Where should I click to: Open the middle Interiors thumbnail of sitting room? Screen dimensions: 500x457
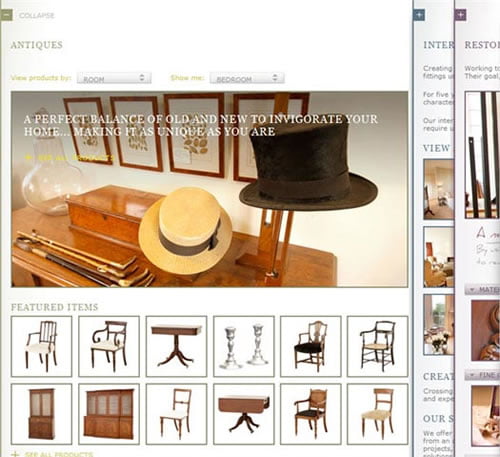pyautogui.click(x=439, y=257)
